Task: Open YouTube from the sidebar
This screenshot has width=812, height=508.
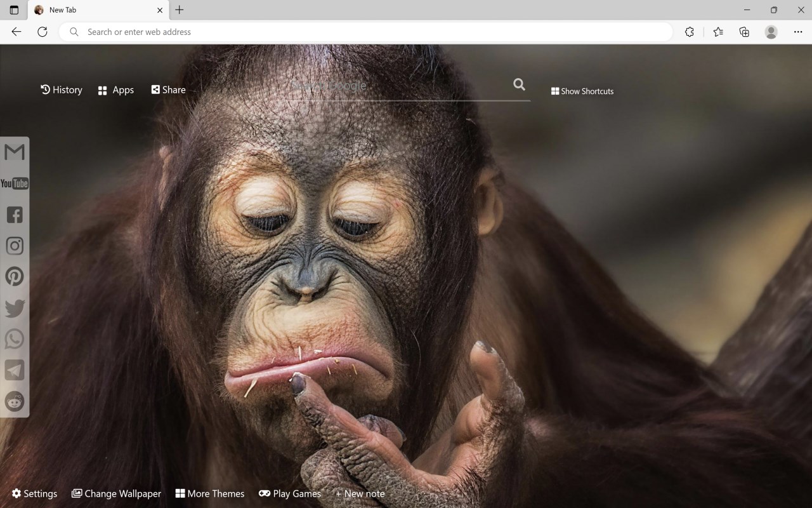Action: (15, 184)
